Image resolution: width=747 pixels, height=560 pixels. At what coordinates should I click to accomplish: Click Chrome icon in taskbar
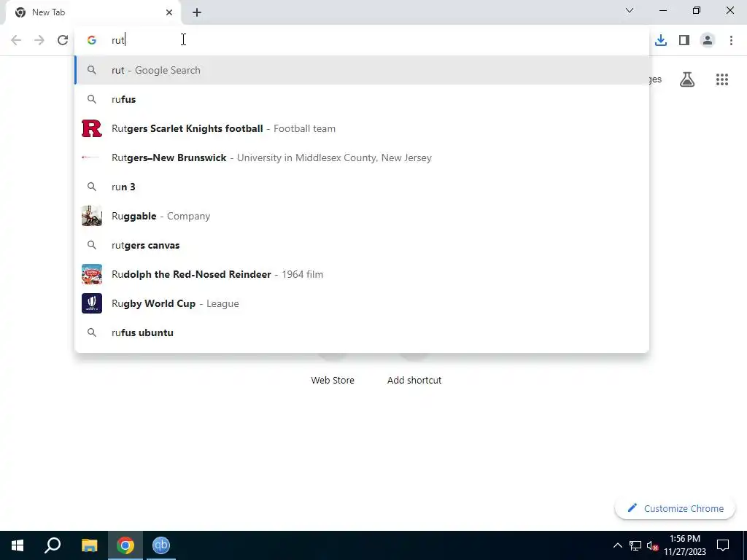(125, 545)
